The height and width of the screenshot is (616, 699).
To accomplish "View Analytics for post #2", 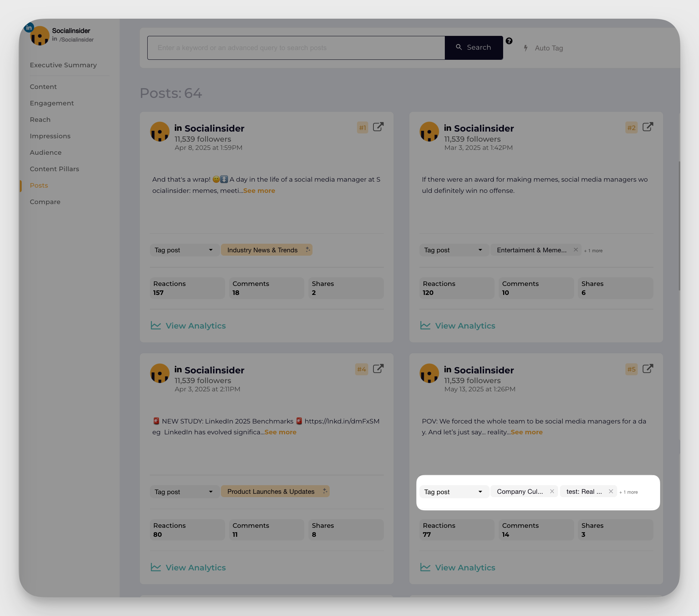I will pos(458,326).
